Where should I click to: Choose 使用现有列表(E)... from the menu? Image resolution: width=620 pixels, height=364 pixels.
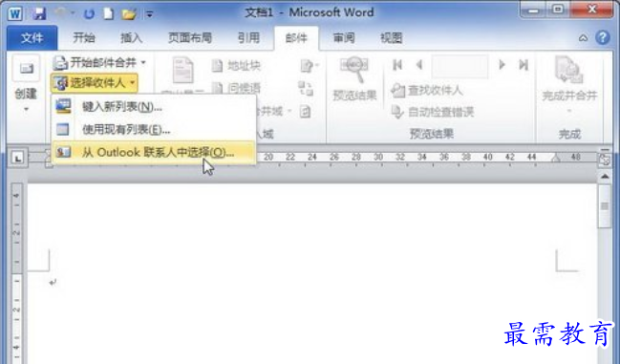[154, 129]
